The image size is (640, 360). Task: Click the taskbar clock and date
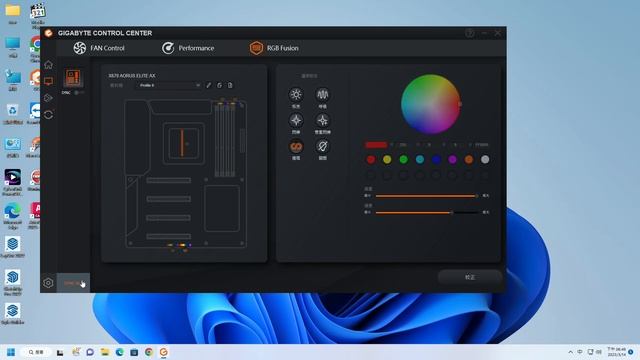click(617, 352)
